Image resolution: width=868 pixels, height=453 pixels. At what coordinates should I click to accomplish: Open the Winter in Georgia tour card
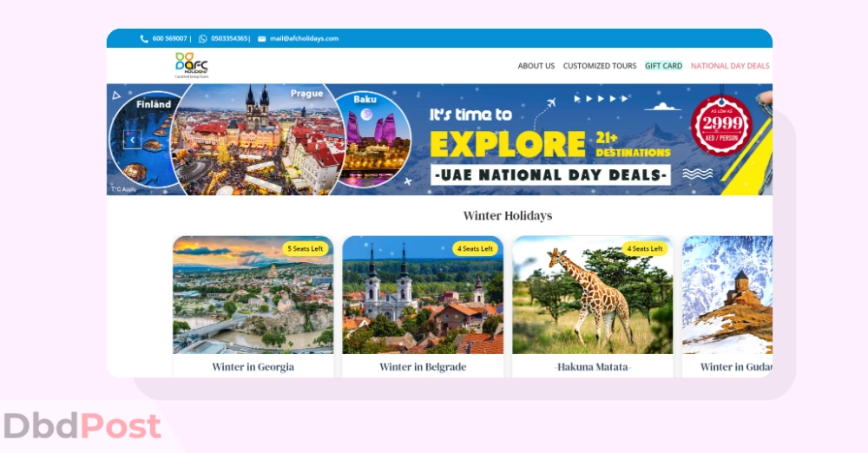(x=253, y=306)
